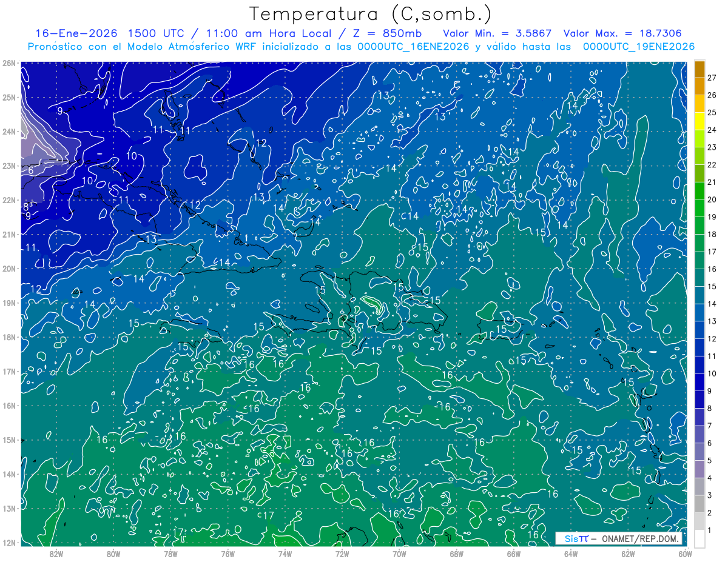Click colorbar label "1" on the legend
The height and width of the screenshot is (562, 728).
click(x=709, y=530)
